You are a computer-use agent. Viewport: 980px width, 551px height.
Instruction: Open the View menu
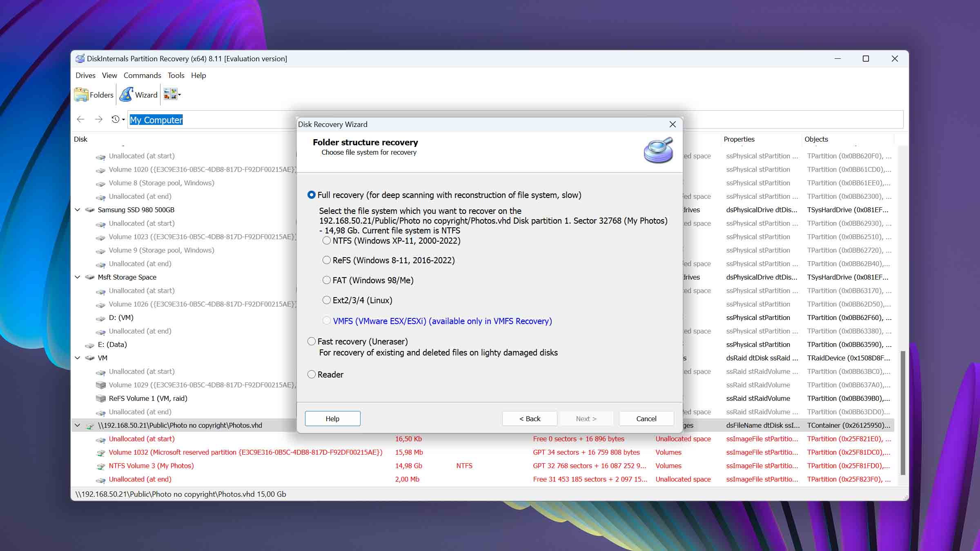pos(109,76)
